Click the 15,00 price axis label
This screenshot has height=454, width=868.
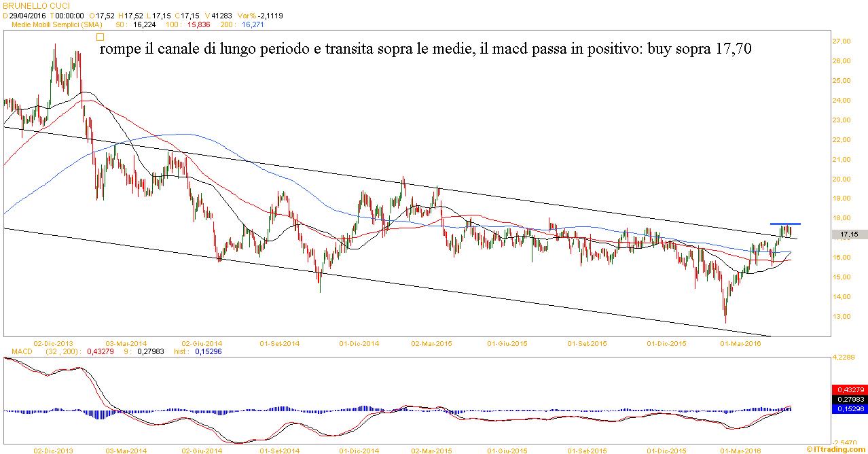click(x=842, y=277)
